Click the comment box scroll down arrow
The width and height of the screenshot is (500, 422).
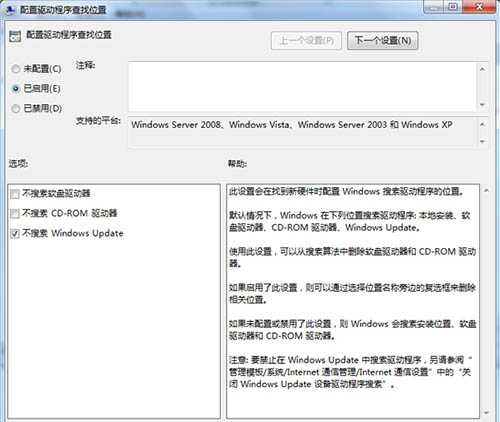(x=482, y=105)
